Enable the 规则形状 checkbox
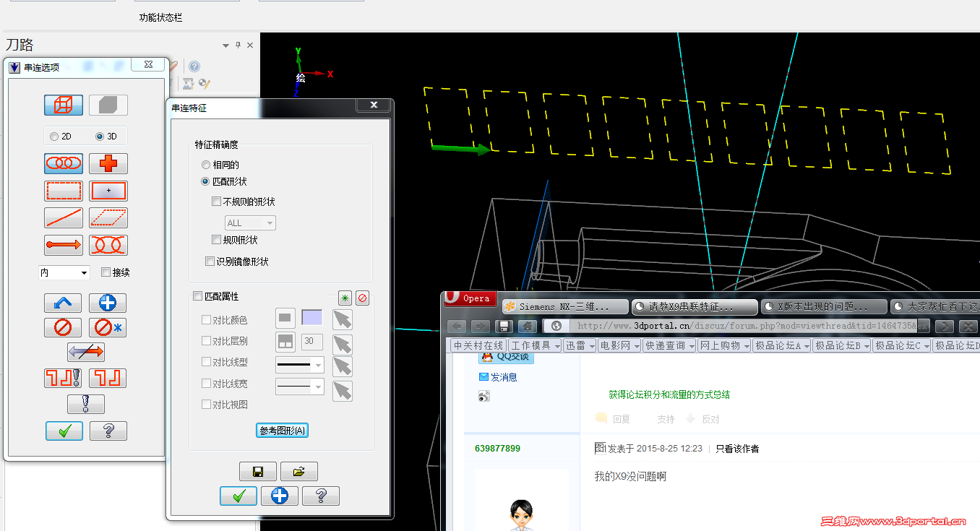980x531 pixels. (x=216, y=240)
